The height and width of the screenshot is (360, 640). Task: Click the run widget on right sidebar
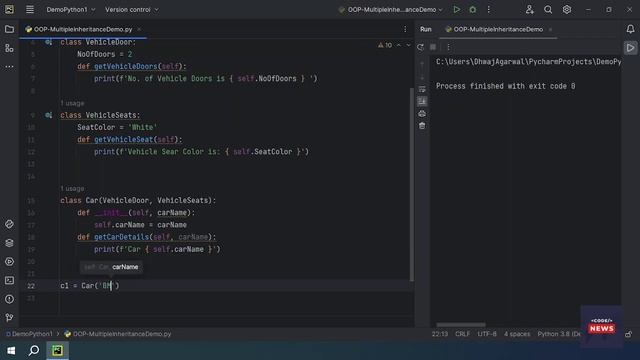(631, 48)
